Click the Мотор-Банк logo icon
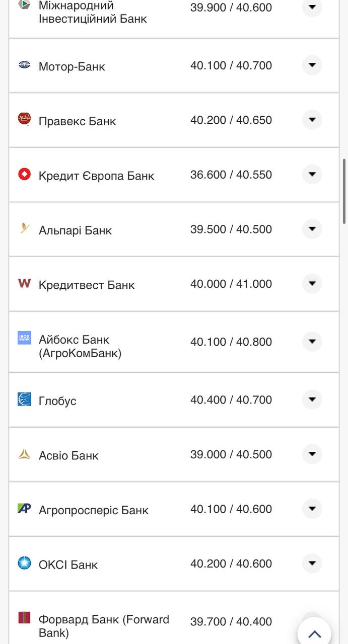The height and width of the screenshot is (644, 348). coord(24,65)
